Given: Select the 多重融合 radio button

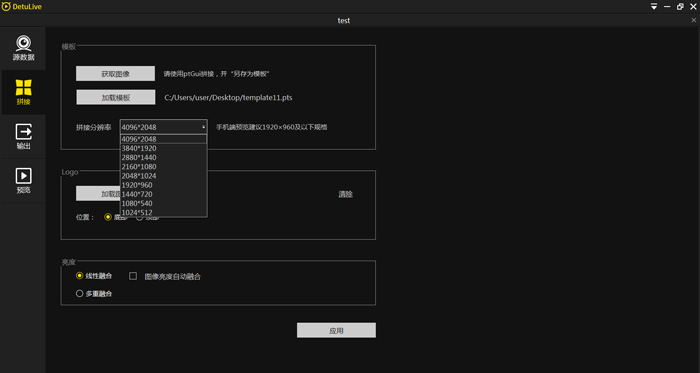Looking at the screenshot, I should 79,294.
